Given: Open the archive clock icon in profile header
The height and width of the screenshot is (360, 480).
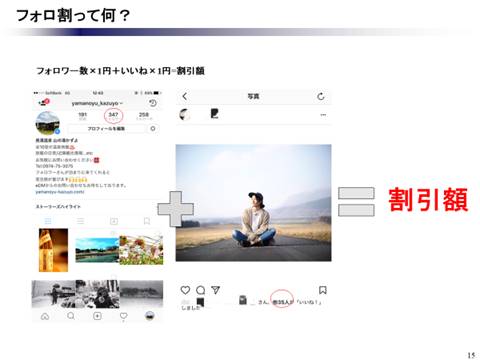Looking at the screenshot, I should (x=153, y=103).
